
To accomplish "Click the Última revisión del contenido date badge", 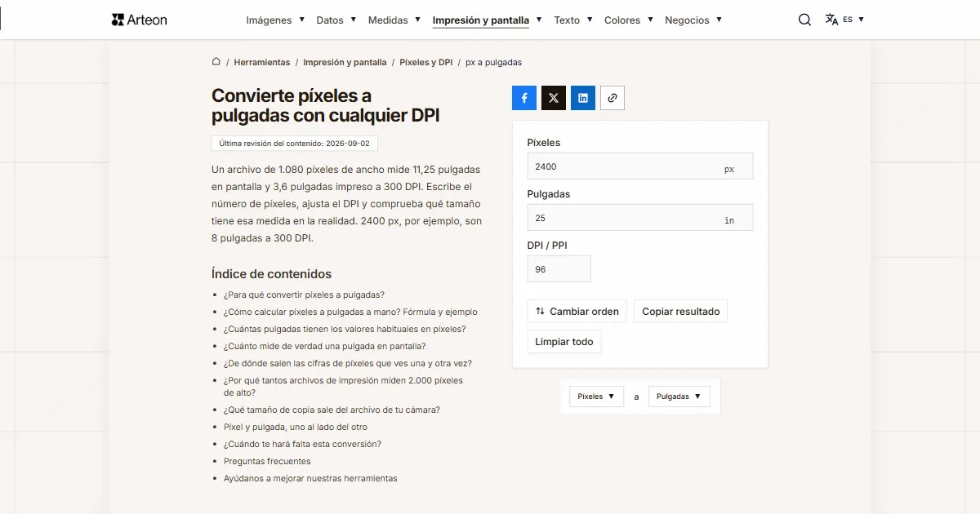I will pyautogui.click(x=295, y=144).
